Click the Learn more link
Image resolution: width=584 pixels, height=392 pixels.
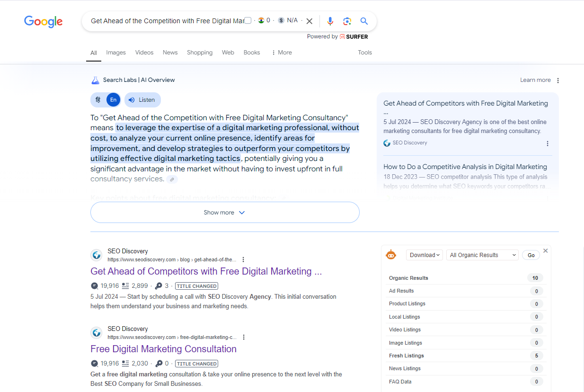[535, 80]
